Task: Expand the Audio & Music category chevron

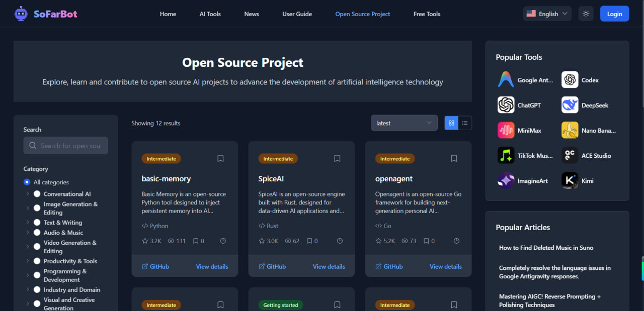Action: pyautogui.click(x=28, y=233)
